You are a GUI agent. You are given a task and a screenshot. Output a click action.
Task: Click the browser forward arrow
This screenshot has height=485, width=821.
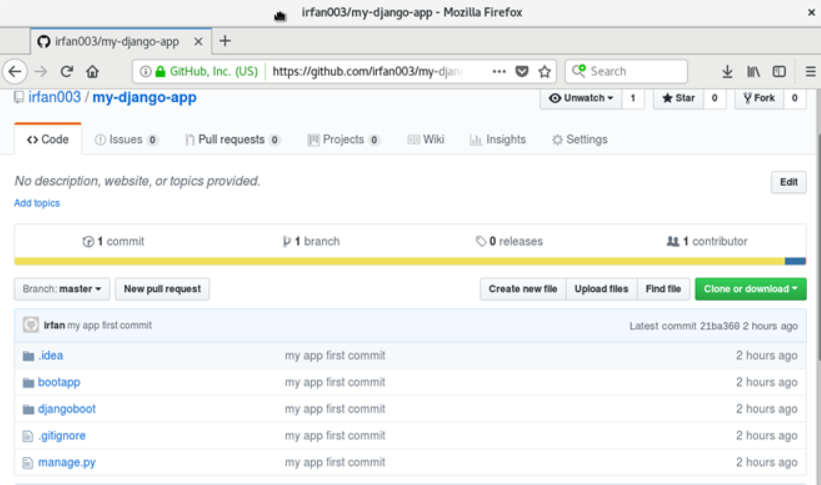(x=41, y=71)
